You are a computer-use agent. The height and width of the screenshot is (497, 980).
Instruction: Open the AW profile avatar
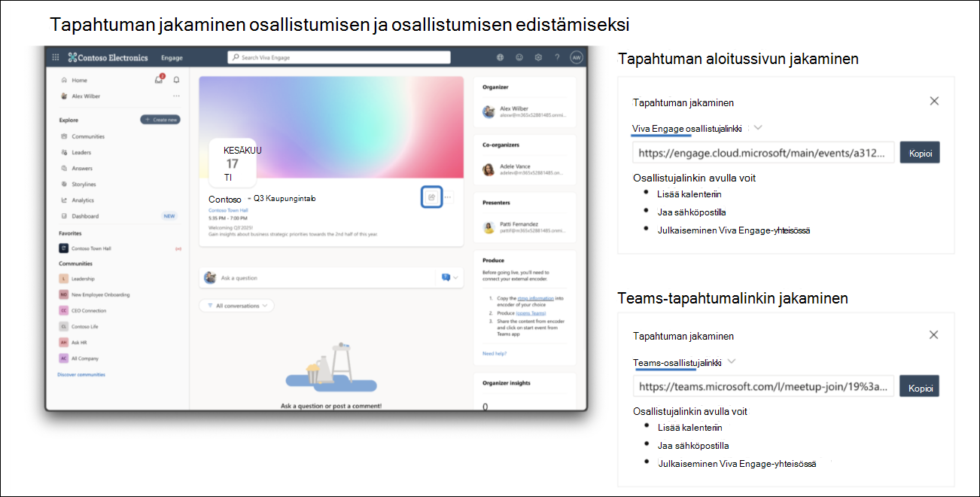tap(577, 57)
